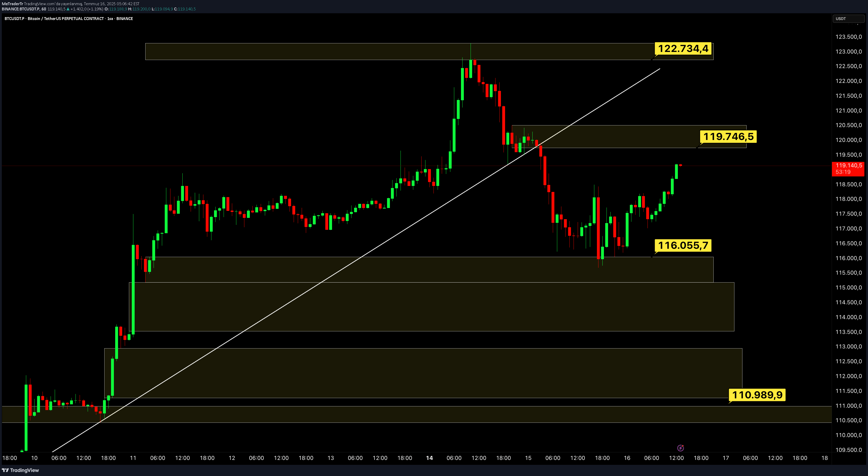This screenshot has height=476, width=868.
Task: Click the low value L:119.094,9
Action: click(x=162, y=9)
